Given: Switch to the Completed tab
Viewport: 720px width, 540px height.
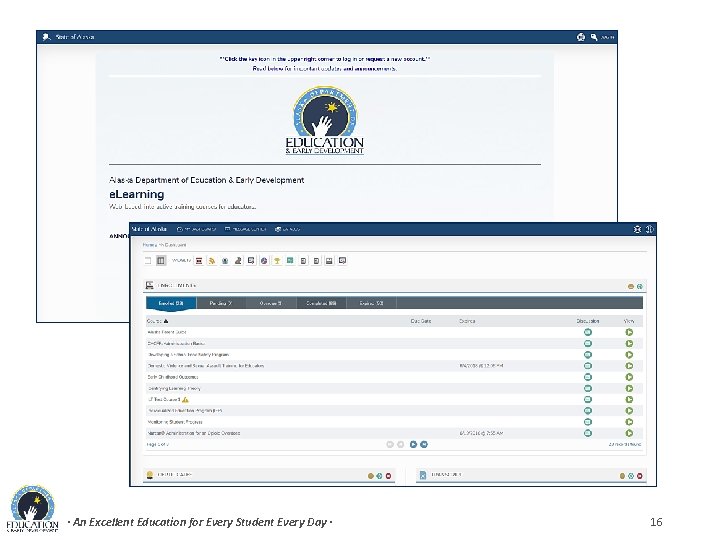Looking at the screenshot, I should (321, 303).
